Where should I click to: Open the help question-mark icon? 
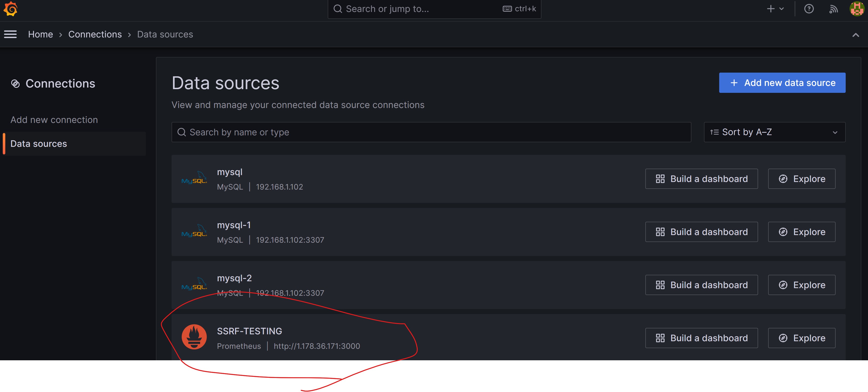(809, 9)
